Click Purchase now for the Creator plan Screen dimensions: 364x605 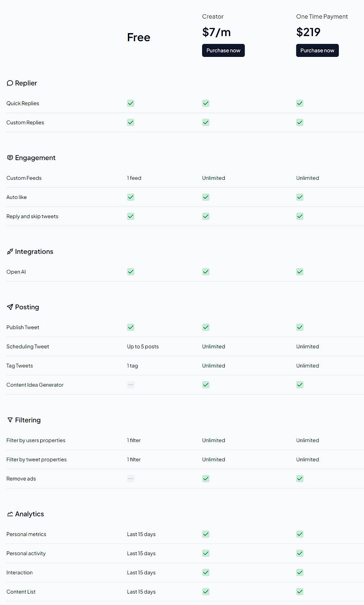[223, 50]
